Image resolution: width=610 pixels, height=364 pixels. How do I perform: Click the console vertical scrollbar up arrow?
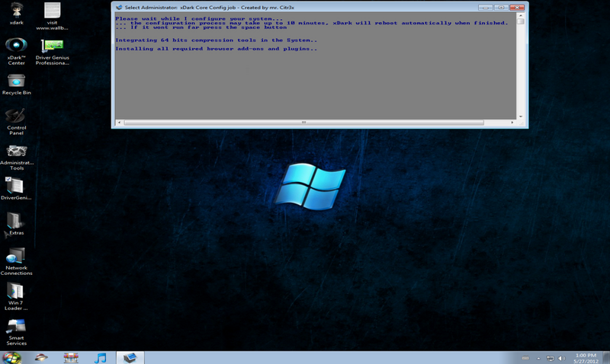pos(521,15)
